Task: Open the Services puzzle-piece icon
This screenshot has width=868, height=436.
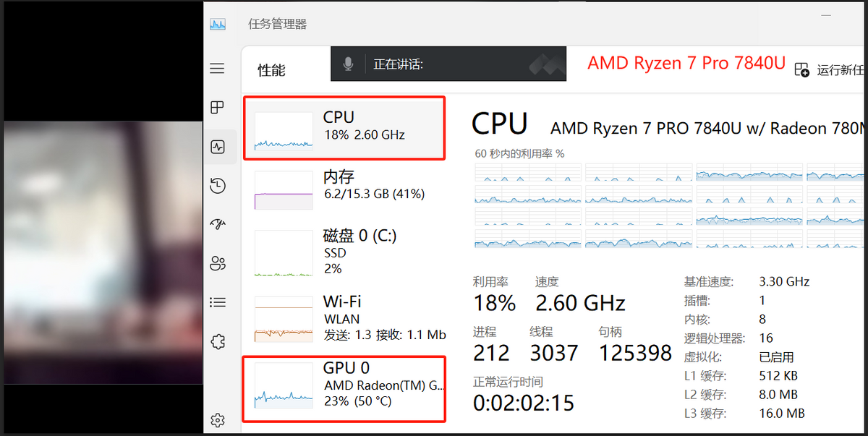Action: 218,341
